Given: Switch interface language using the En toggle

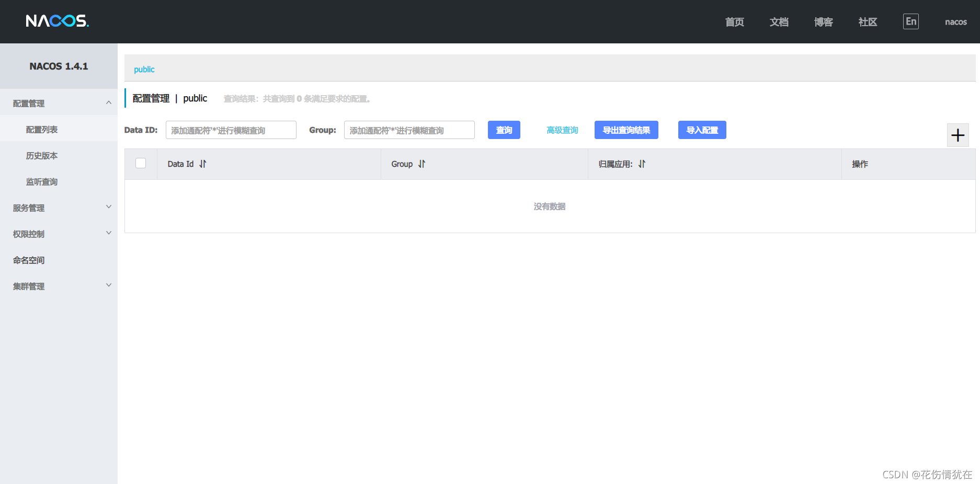Looking at the screenshot, I should pyautogui.click(x=910, y=21).
